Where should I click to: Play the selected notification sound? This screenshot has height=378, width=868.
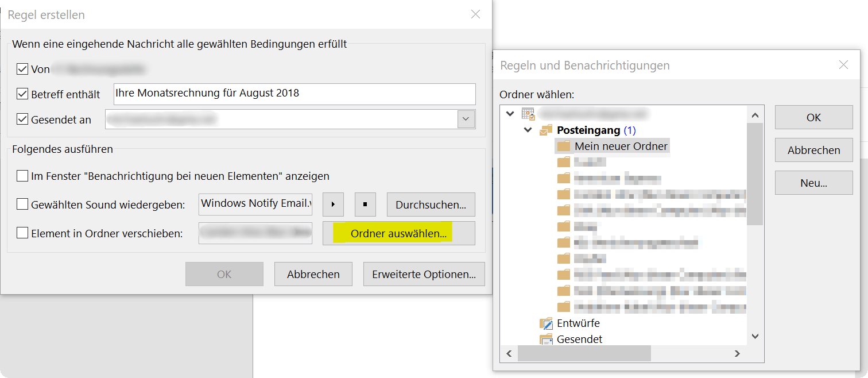[333, 205]
